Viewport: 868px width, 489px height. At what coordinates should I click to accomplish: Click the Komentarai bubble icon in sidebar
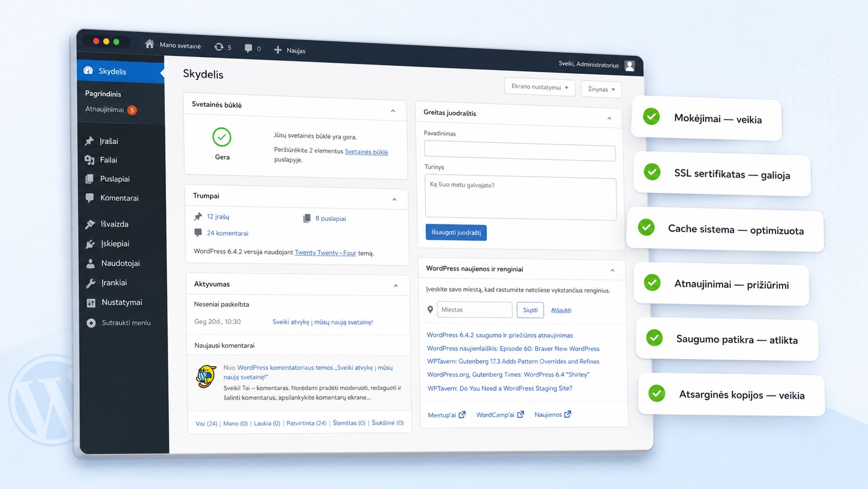coord(90,197)
